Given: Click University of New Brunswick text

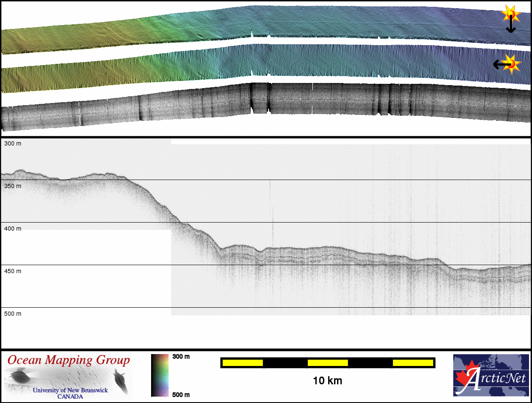Looking at the screenshot, I should pyautogui.click(x=71, y=390).
